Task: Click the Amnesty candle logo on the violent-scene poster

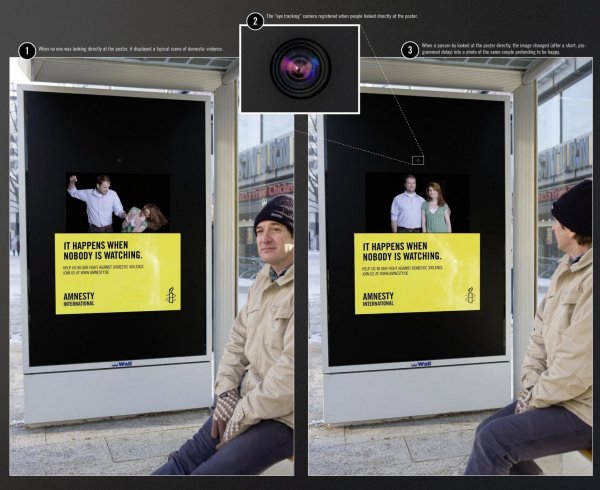Action: pyautogui.click(x=171, y=295)
